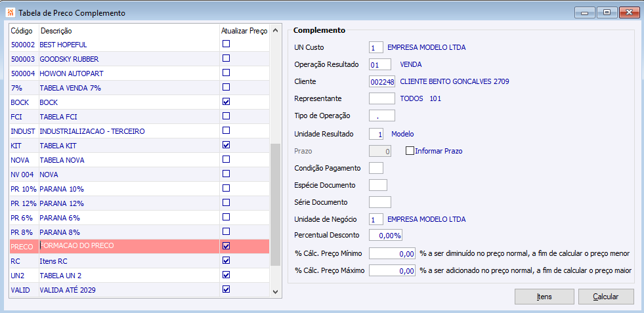Focus the Condição Pagamento field
Screen dimensions: 644x313
pyautogui.click(x=381, y=167)
